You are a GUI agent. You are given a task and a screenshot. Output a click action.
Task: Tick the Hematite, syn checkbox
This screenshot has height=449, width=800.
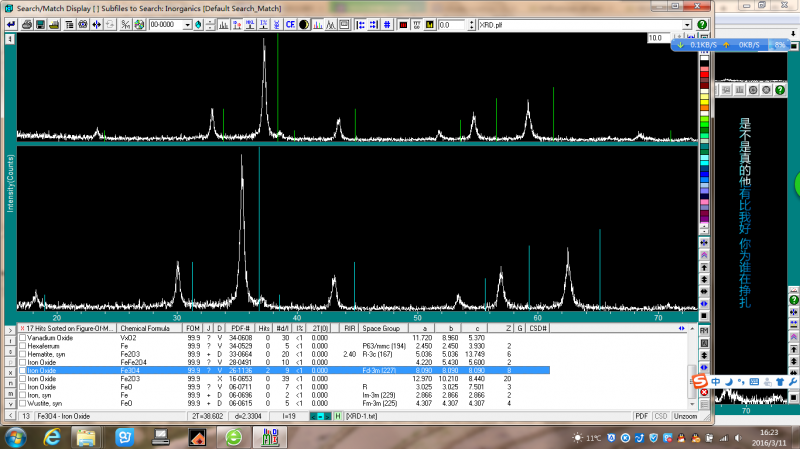[x=23, y=354]
